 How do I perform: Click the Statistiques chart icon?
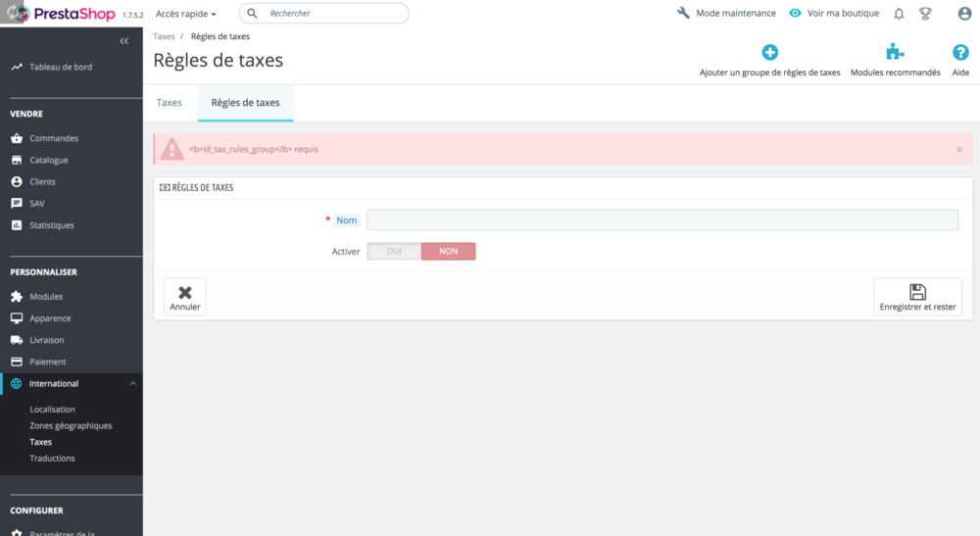coord(17,225)
